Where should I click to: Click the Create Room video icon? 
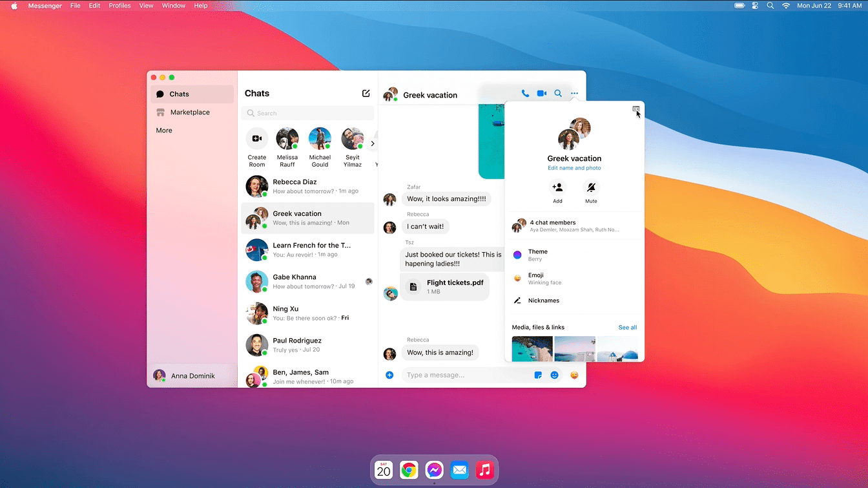tap(257, 139)
